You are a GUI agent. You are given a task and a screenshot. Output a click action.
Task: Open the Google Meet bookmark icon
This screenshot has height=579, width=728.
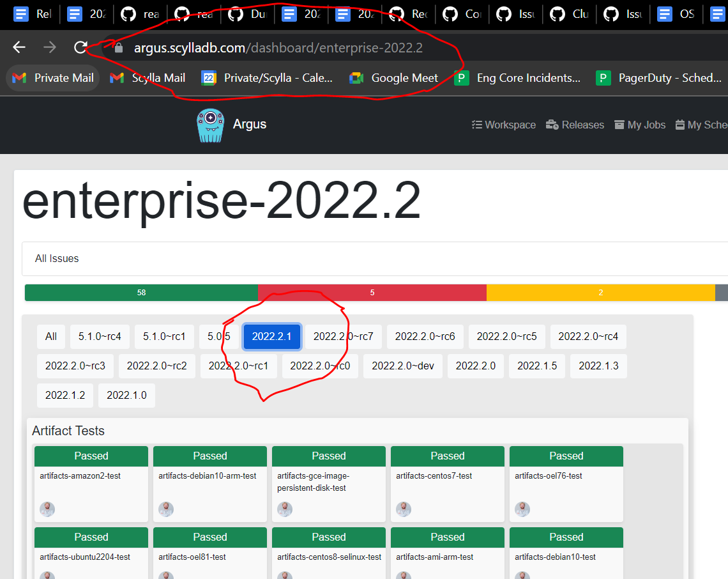pyautogui.click(x=355, y=78)
